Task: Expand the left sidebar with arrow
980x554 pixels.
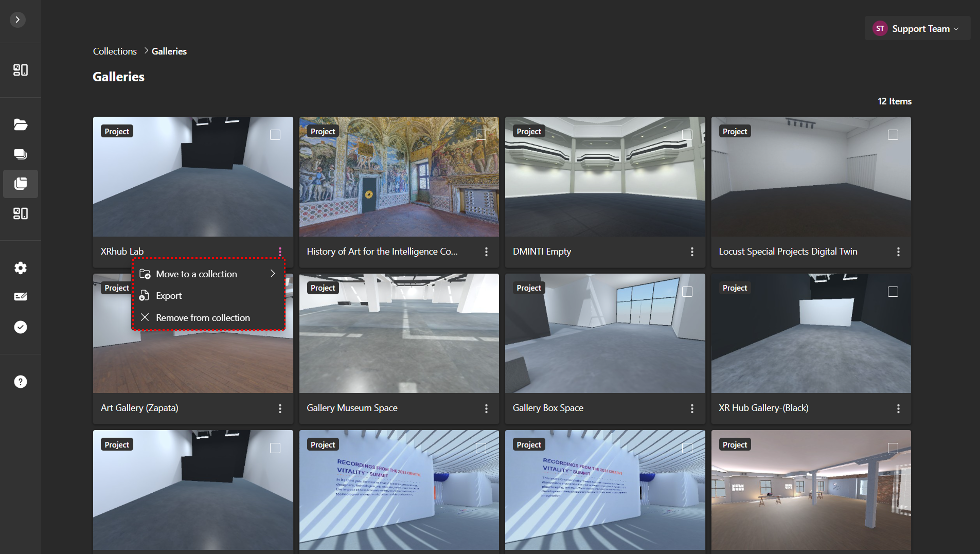Action: click(17, 20)
